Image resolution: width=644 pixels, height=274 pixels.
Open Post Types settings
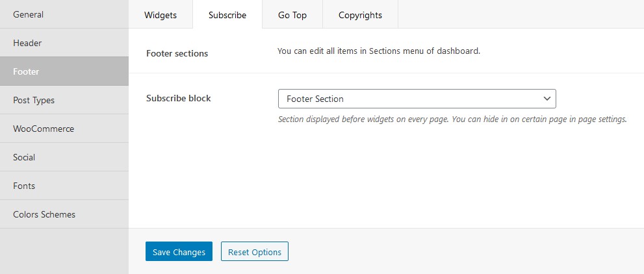click(x=64, y=100)
